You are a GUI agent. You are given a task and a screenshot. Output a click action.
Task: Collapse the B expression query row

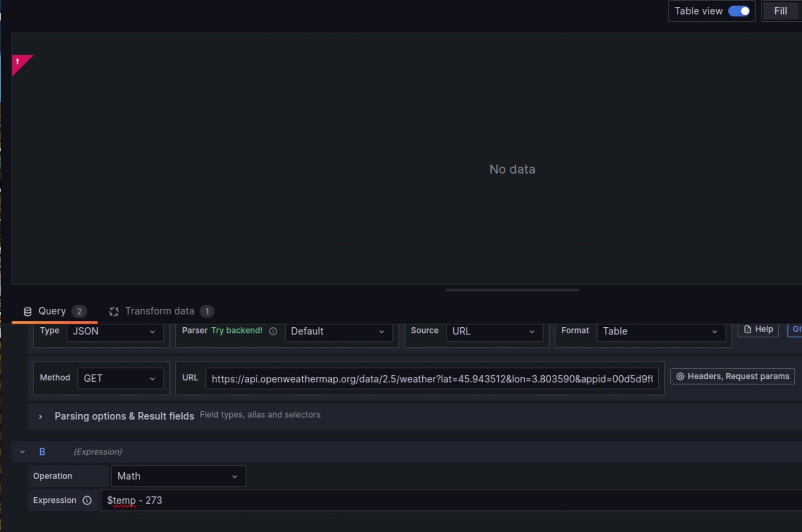pyautogui.click(x=23, y=452)
